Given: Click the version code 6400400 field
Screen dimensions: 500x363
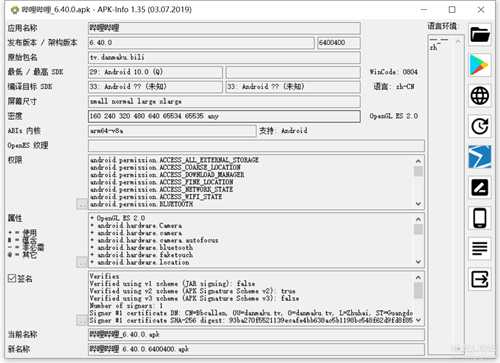Looking at the screenshot, I should [x=339, y=43].
